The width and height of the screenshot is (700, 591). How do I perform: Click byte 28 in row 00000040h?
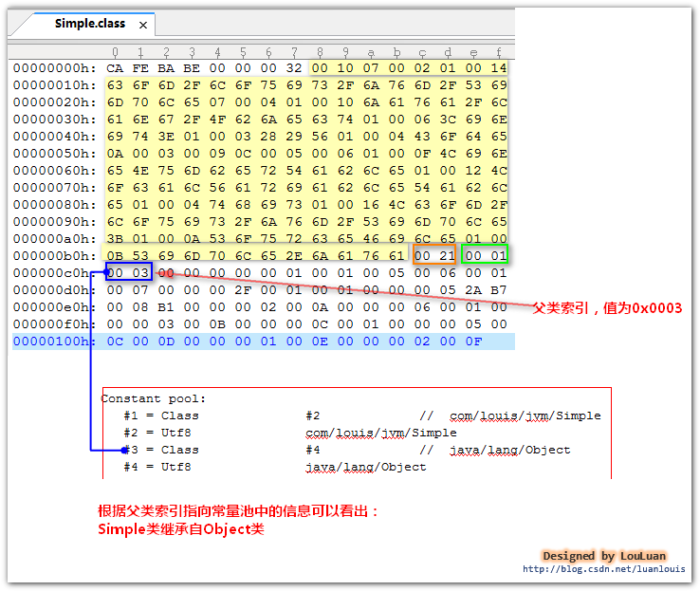[x=268, y=137]
